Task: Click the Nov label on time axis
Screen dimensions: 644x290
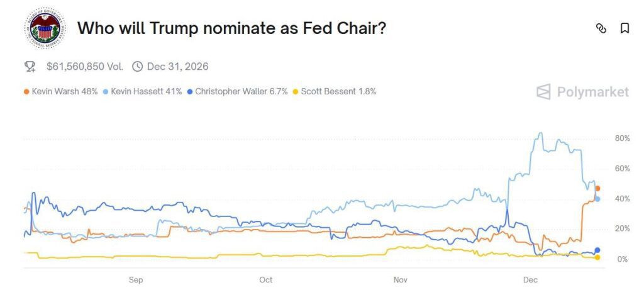Action: [x=401, y=279]
